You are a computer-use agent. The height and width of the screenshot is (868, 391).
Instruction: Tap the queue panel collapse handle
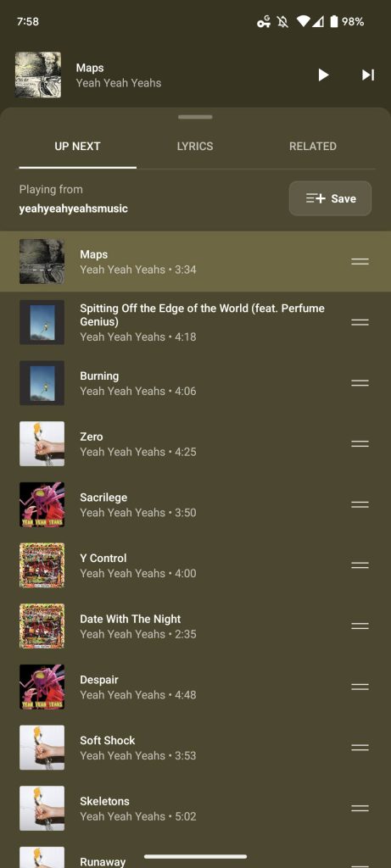pos(195,117)
